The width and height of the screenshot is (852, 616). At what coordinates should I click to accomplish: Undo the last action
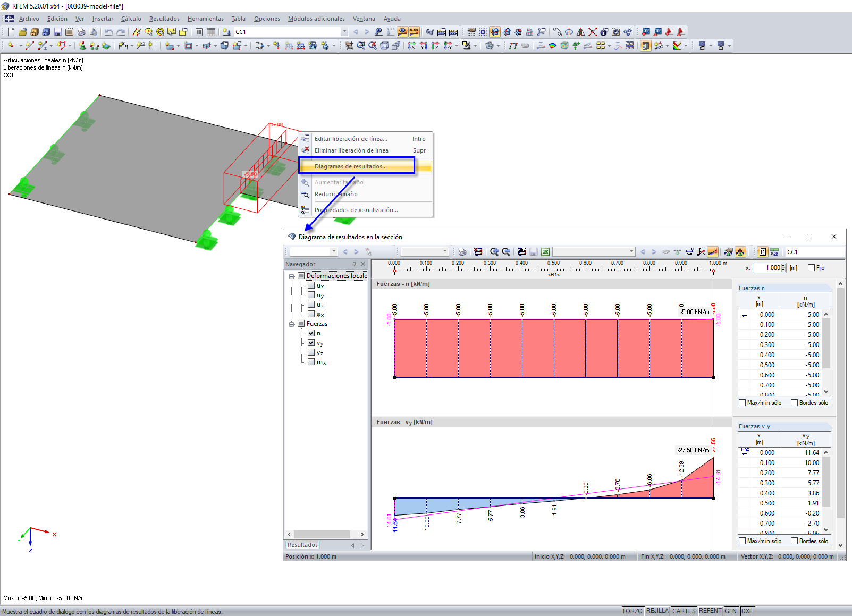pyautogui.click(x=109, y=32)
